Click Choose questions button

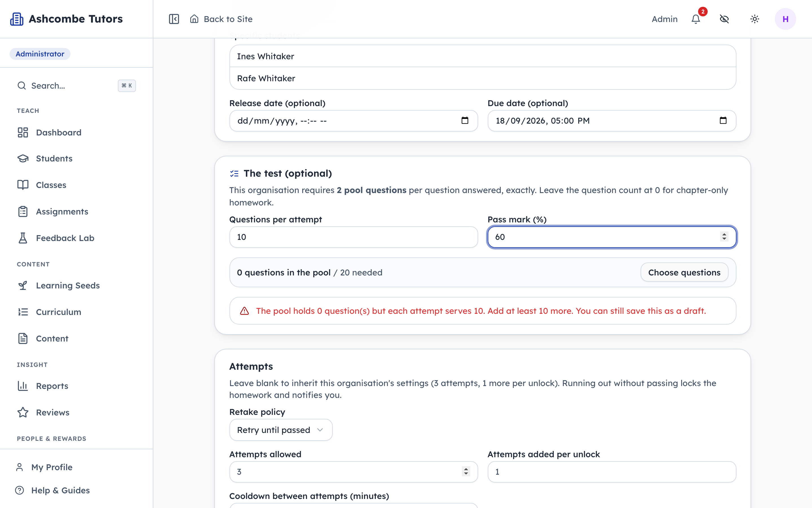[x=684, y=272]
